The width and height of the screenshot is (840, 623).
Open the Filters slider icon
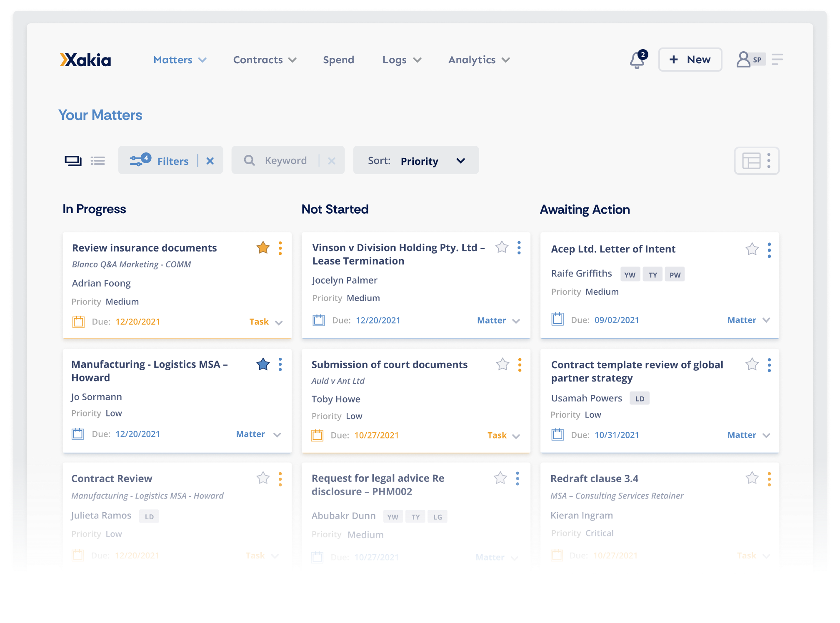pos(140,160)
